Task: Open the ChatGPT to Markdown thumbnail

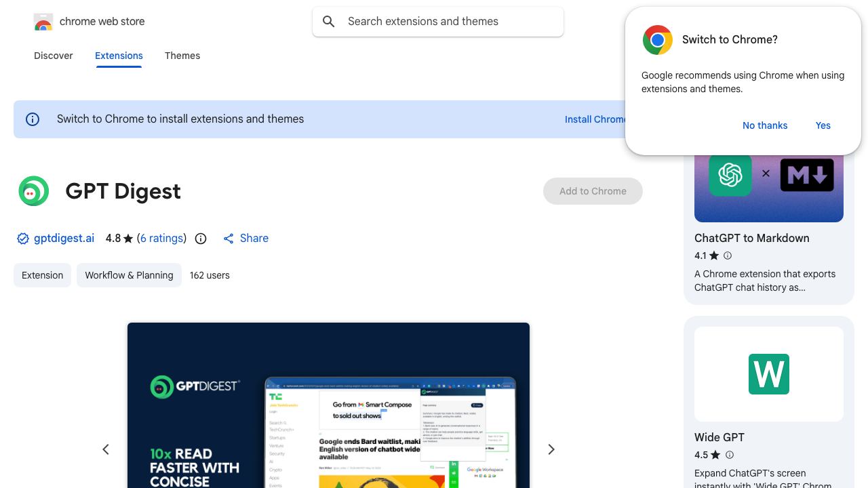Action: pos(769,188)
